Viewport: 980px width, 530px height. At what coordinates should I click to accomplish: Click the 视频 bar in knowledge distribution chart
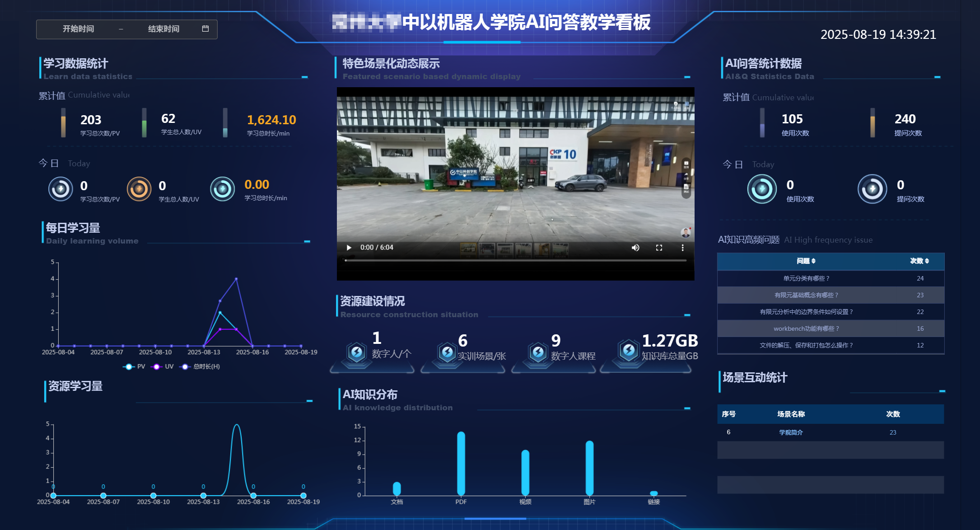click(525, 473)
